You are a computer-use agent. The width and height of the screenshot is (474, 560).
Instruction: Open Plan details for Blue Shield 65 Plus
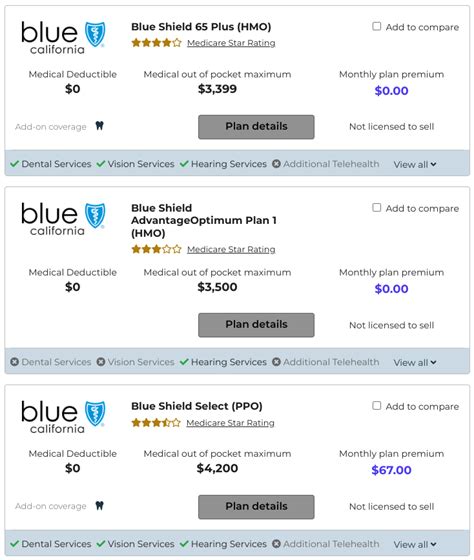[x=256, y=127]
